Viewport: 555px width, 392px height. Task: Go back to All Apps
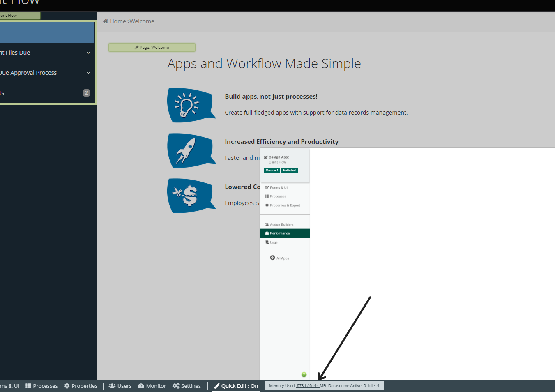click(279, 258)
